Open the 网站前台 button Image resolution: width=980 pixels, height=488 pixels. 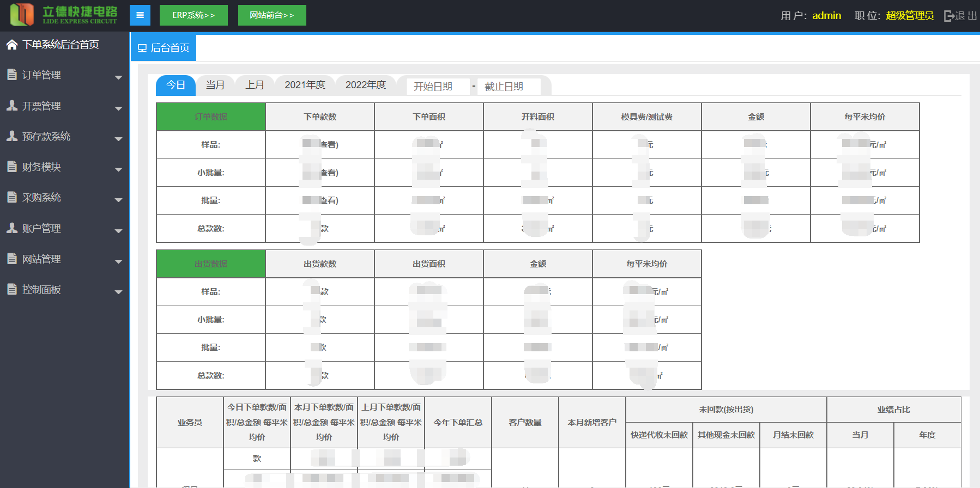pos(272,15)
